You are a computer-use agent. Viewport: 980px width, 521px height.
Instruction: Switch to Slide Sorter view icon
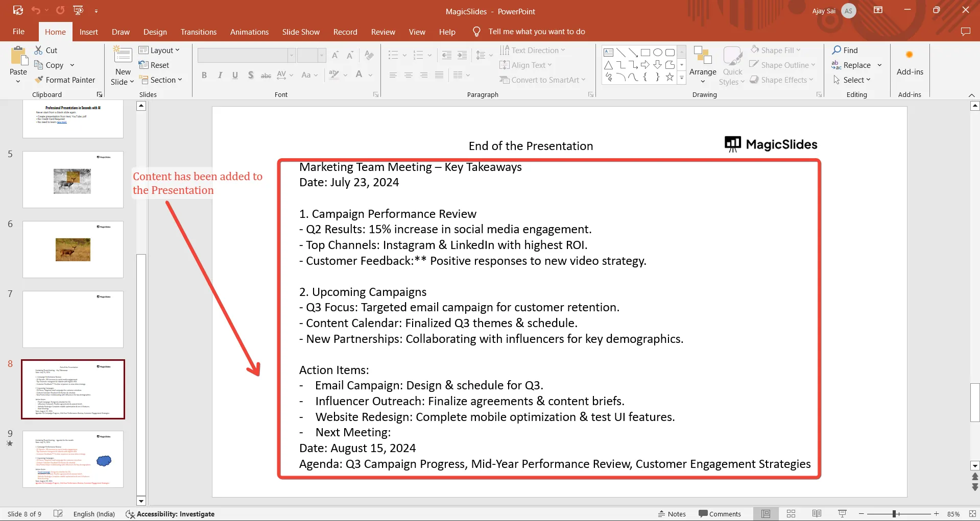[x=791, y=514]
